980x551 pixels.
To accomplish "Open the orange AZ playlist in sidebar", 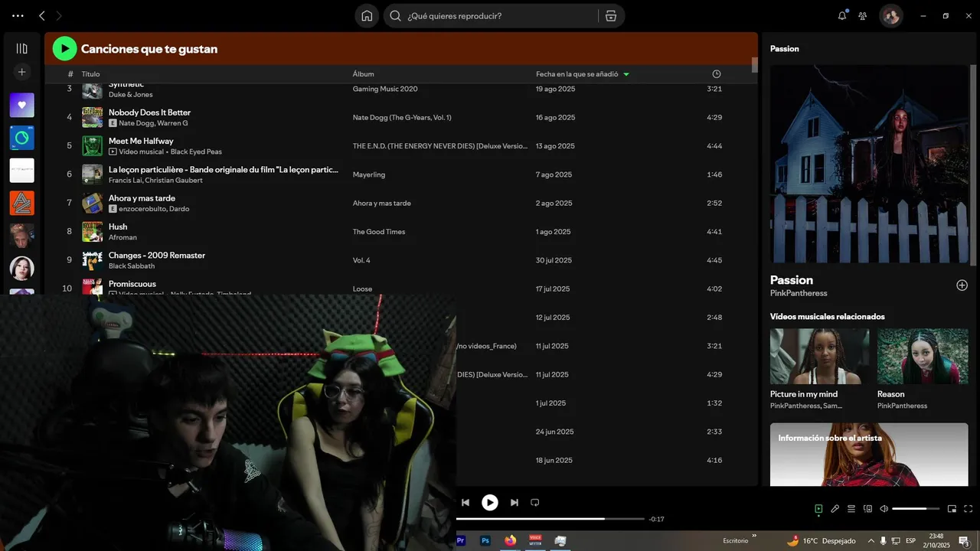I will pos(21,203).
